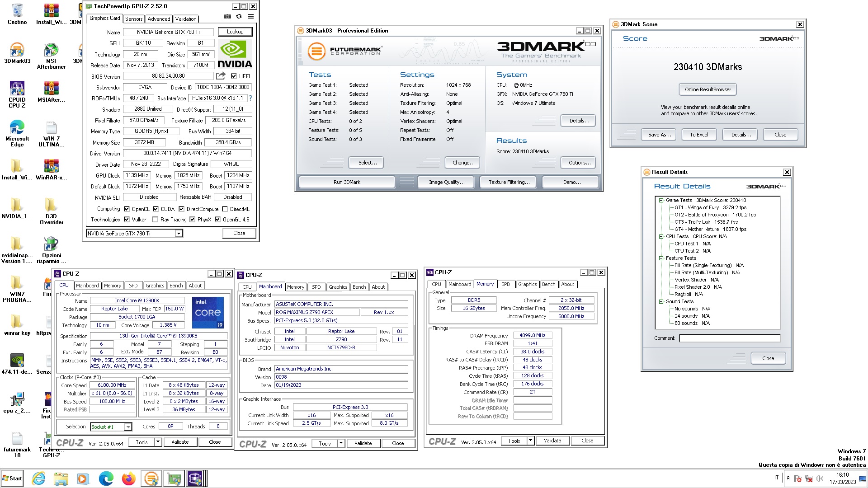Switch to 3DMark03 taskbar button

point(151,479)
